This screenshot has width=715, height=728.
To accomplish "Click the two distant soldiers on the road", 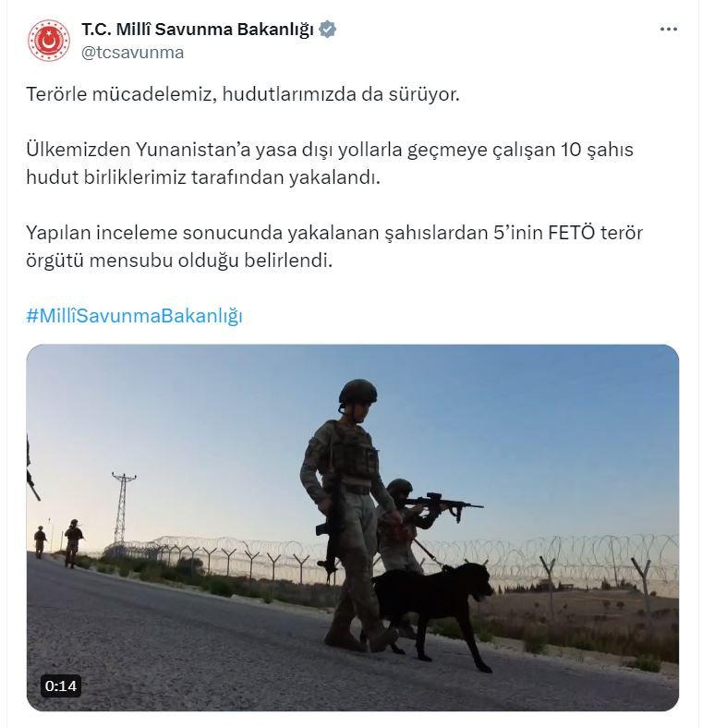I will (59, 542).
